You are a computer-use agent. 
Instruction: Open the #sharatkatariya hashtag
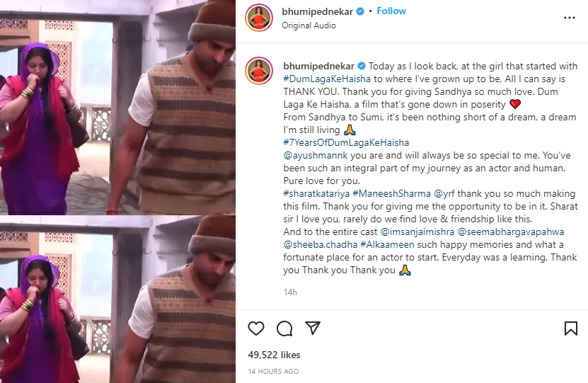(x=315, y=193)
